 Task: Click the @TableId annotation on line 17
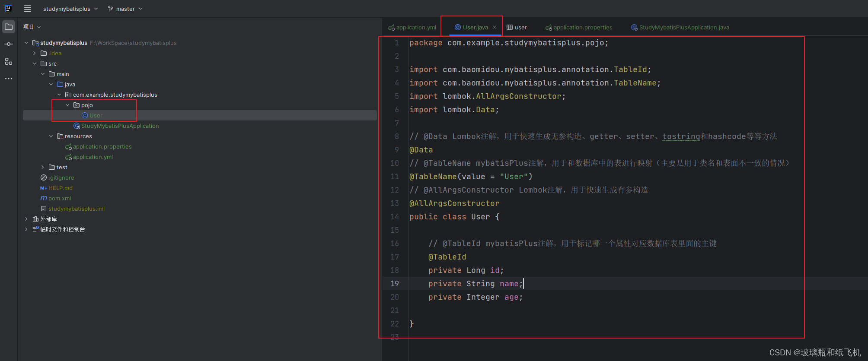coord(447,257)
